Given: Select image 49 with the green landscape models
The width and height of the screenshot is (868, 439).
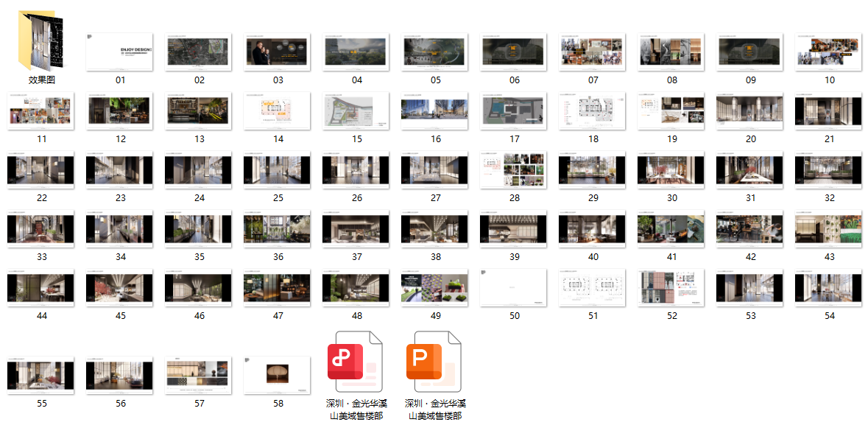Looking at the screenshot, I should [x=435, y=287].
